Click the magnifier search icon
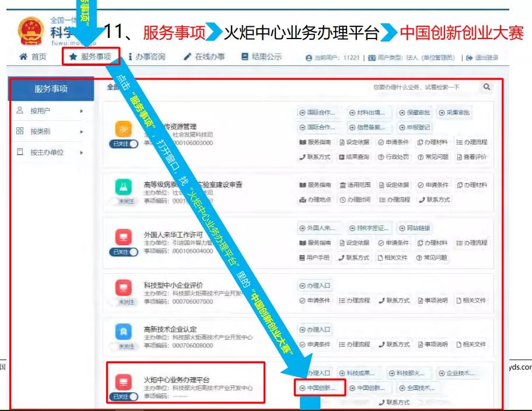The width and height of the screenshot is (532, 411). [x=487, y=87]
